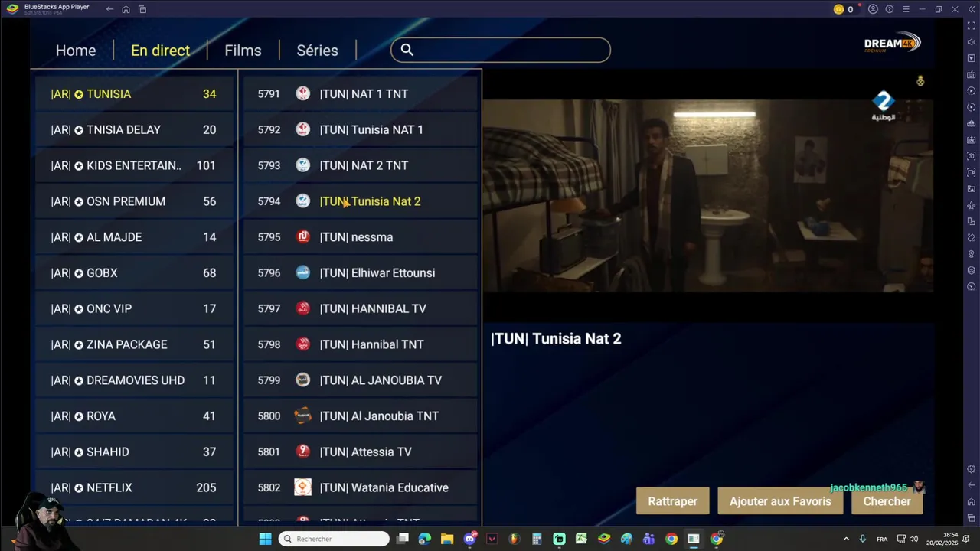Screen dimensions: 980x551
Task: Click the BlueStacks home icon
Action: click(126, 9)
